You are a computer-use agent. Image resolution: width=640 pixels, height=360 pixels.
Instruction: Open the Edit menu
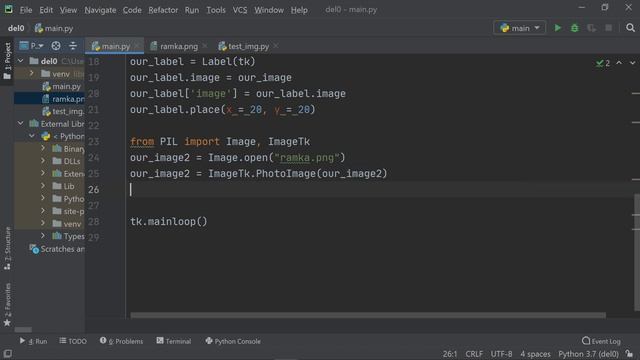pyautogui.click(x=46, y=10)
